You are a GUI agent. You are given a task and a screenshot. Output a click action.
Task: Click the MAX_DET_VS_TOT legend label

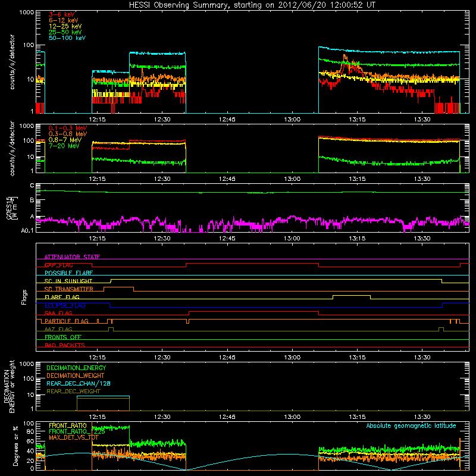pyautogui.click(x=73, y=437)
